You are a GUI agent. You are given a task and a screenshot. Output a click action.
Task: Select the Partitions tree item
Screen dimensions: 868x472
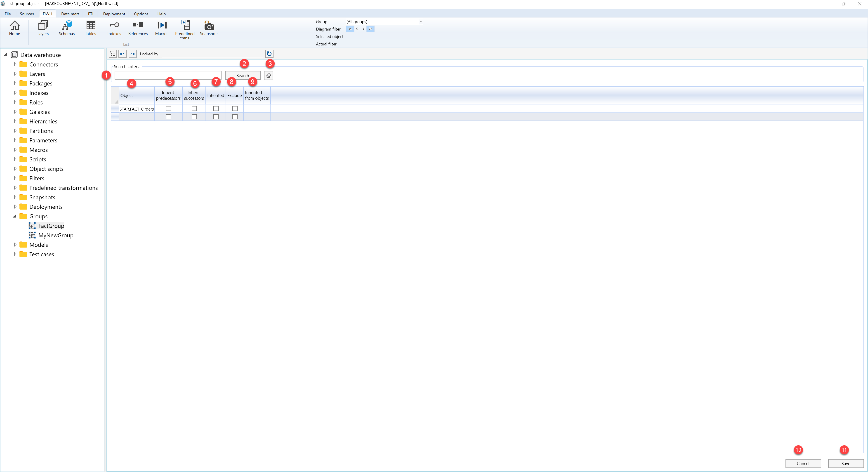(41, 131)
